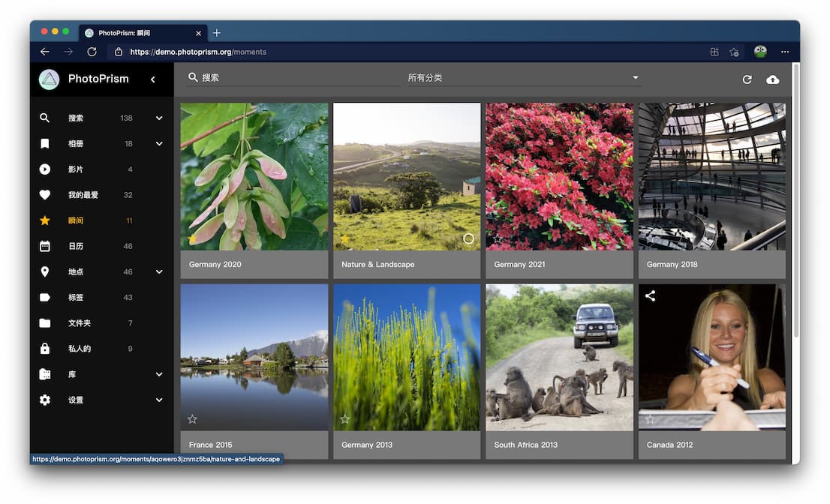Open the Private lock icon in the sidebar
This screenshot has height=504, width=830.
(x=45, y=349)
